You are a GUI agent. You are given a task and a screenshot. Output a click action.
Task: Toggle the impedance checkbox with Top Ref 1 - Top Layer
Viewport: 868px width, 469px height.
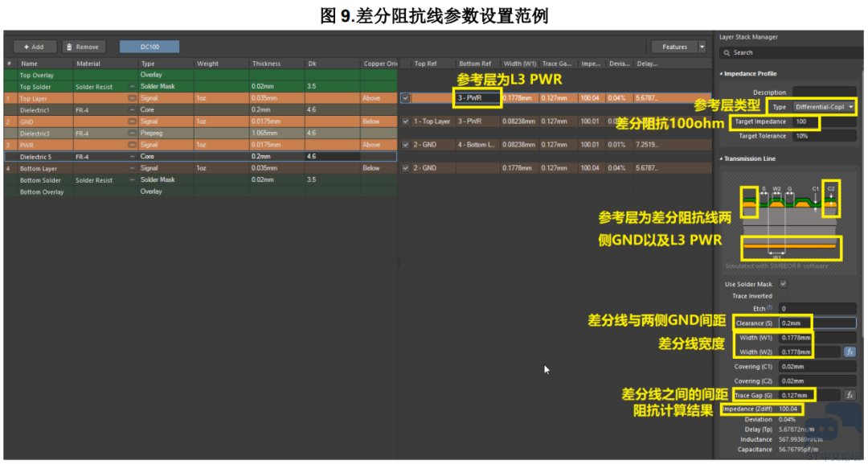coord(406,121)
